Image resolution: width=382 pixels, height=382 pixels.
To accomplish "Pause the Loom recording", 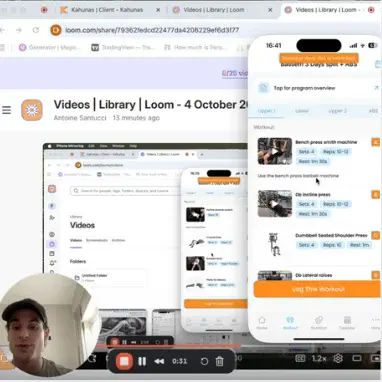I will pos(142,361).
